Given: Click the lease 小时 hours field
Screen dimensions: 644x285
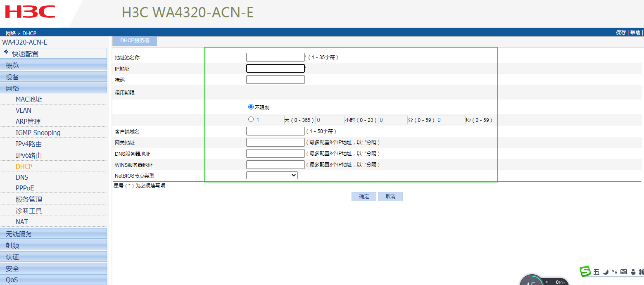Looking at the screenshot, I should (x=330, y=120).
